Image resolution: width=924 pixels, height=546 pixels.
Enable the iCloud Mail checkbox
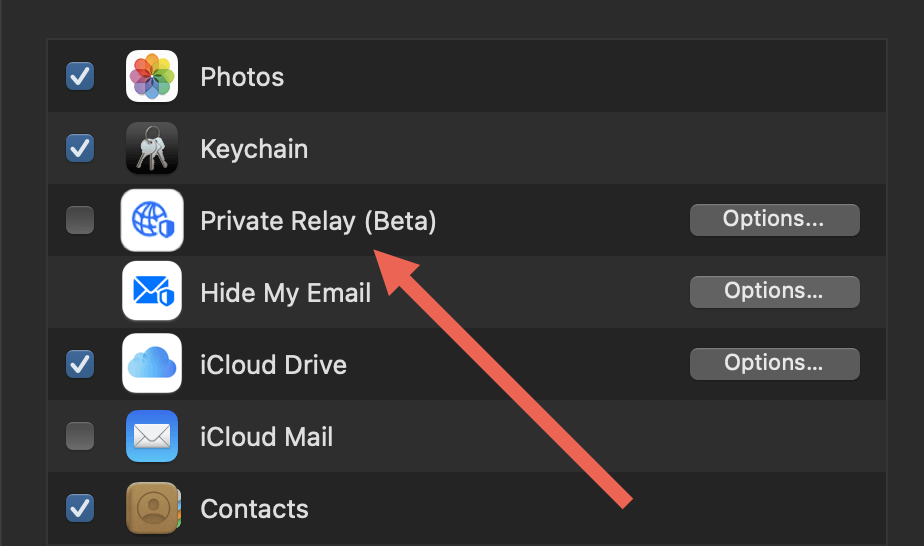(80, 436)
